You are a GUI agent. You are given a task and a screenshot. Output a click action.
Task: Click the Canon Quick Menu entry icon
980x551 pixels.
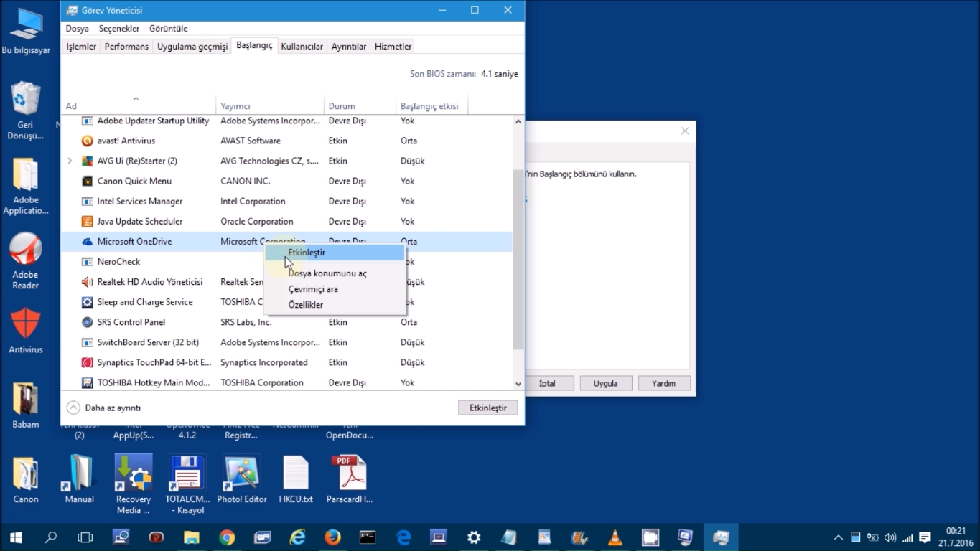click(88, 181)
